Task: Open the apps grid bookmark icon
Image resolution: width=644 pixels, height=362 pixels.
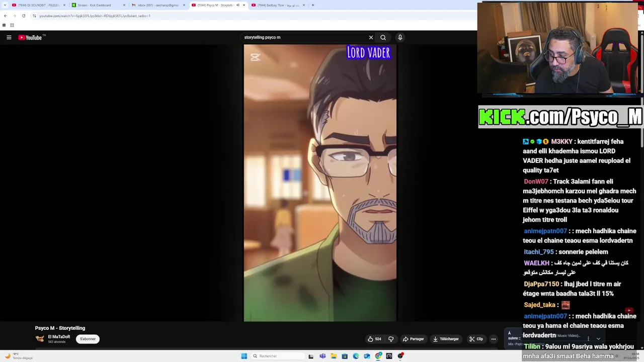Action: [12, 25]
